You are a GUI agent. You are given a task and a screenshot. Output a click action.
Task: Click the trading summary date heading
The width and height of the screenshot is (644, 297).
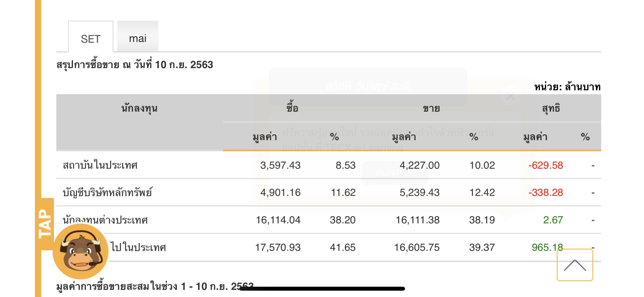(x=135, y=65)
